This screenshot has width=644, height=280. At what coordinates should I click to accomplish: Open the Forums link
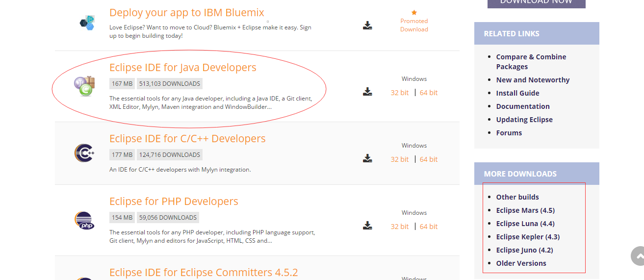tap(509, 133)
